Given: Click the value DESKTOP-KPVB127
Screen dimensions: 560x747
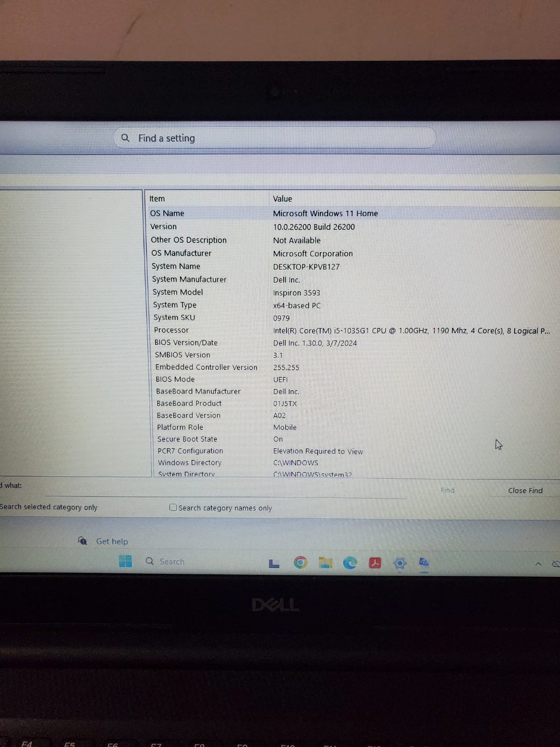Looking at the screenshot, I should tap(306, 267).
